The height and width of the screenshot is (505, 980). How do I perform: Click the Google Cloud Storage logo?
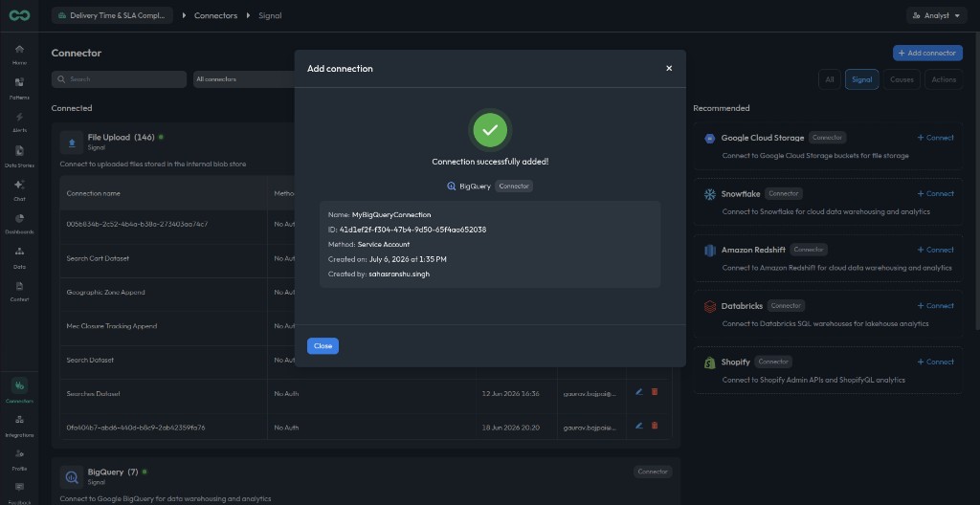(709, 138)
